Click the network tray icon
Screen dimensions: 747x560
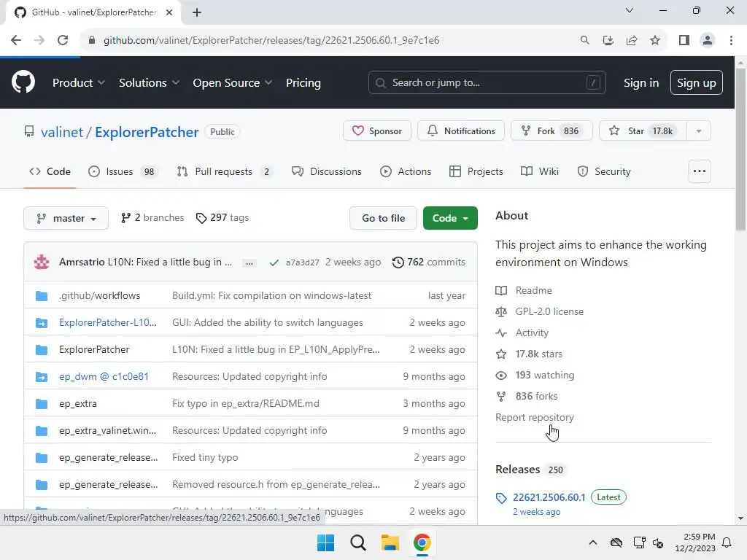[639, 542]
